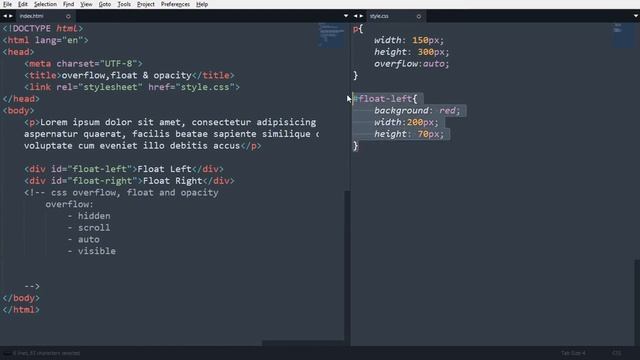640x360 pixels.
Task: Click the 'Lorem ipsum dolor sit amet' line
Action: click(170, 122)
